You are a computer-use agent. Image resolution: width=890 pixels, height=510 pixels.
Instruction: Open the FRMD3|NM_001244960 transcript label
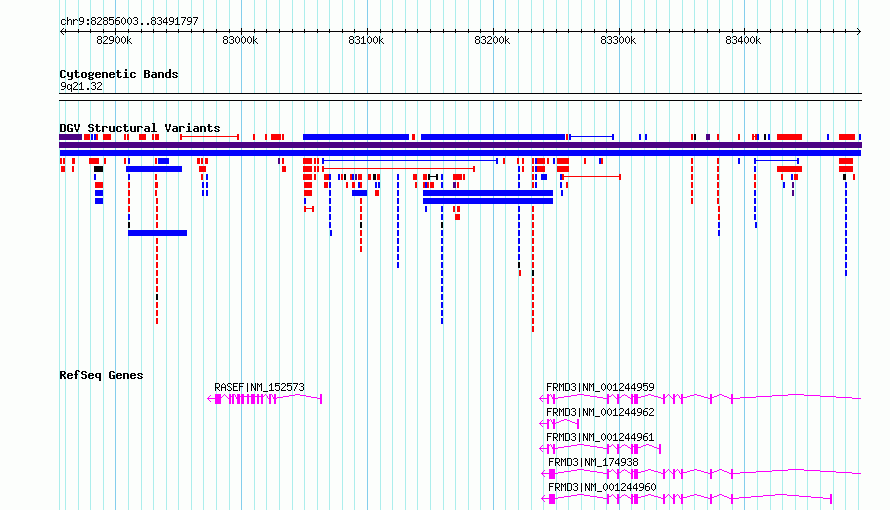(x=602, y=487)
